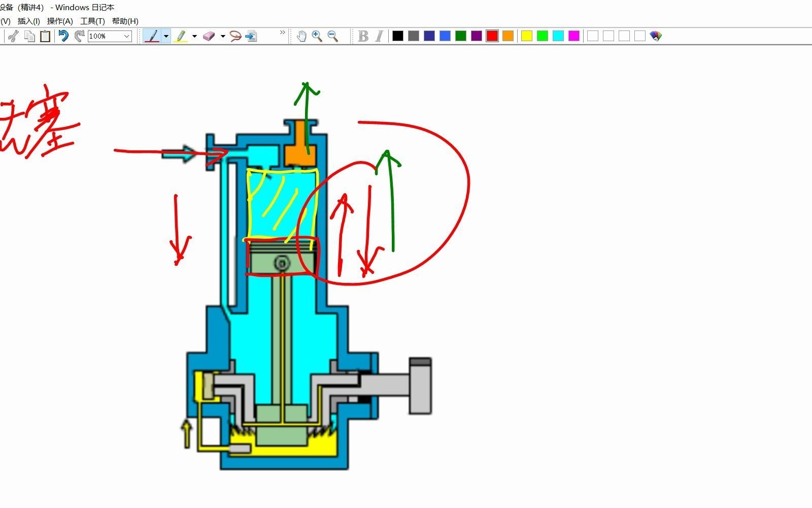Pick the magenta color swatch
The width and height of the screenshot is (812, 508).
click(574, 36)
